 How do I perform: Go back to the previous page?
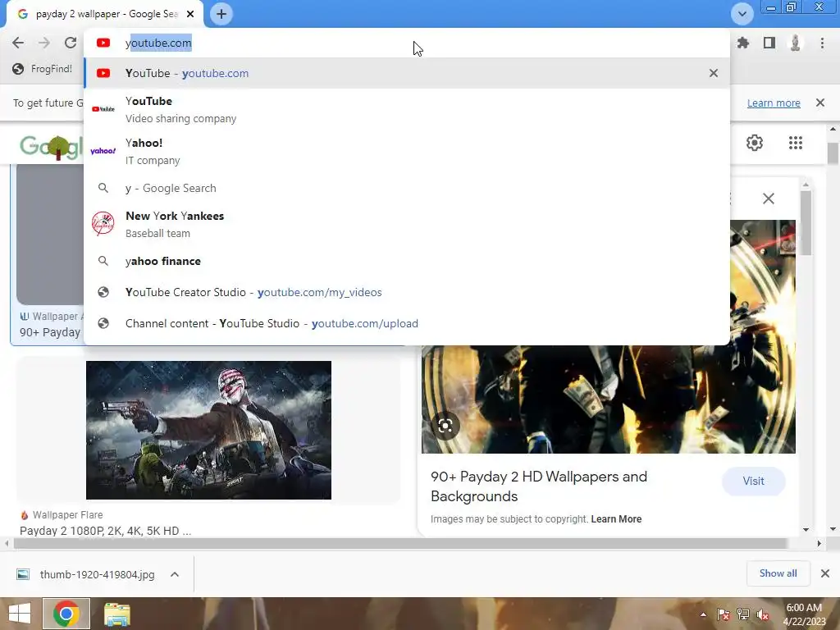click(x=18, y=43)
